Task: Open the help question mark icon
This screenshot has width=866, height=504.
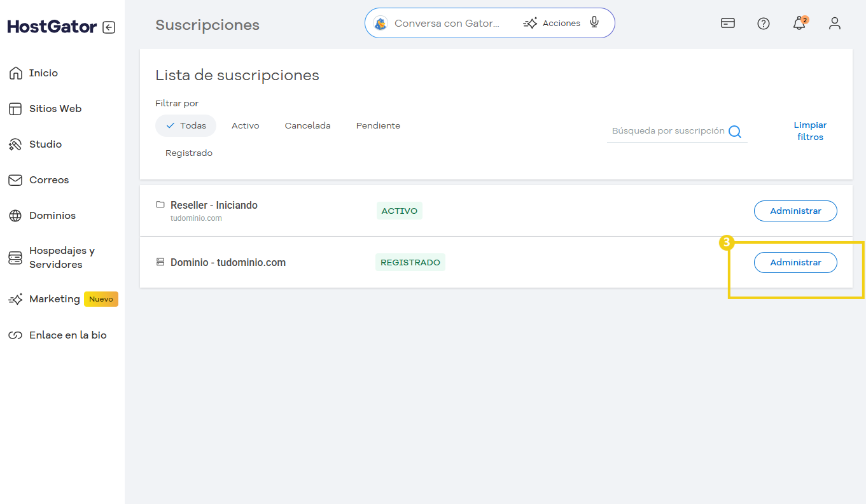Action: pyautogui.click(x=764, y=24)
